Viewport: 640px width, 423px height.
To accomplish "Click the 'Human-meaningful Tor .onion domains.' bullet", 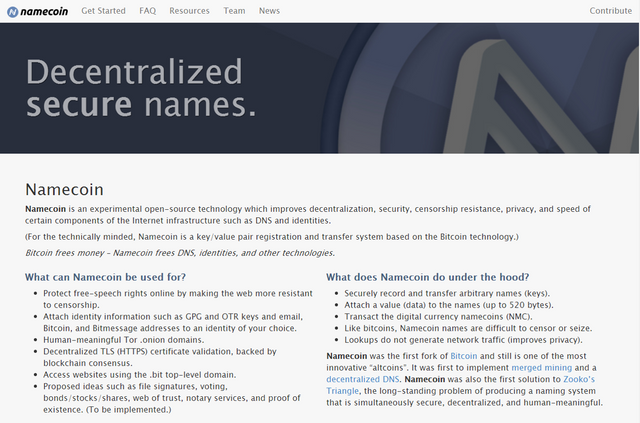I will tap(124, 340).
